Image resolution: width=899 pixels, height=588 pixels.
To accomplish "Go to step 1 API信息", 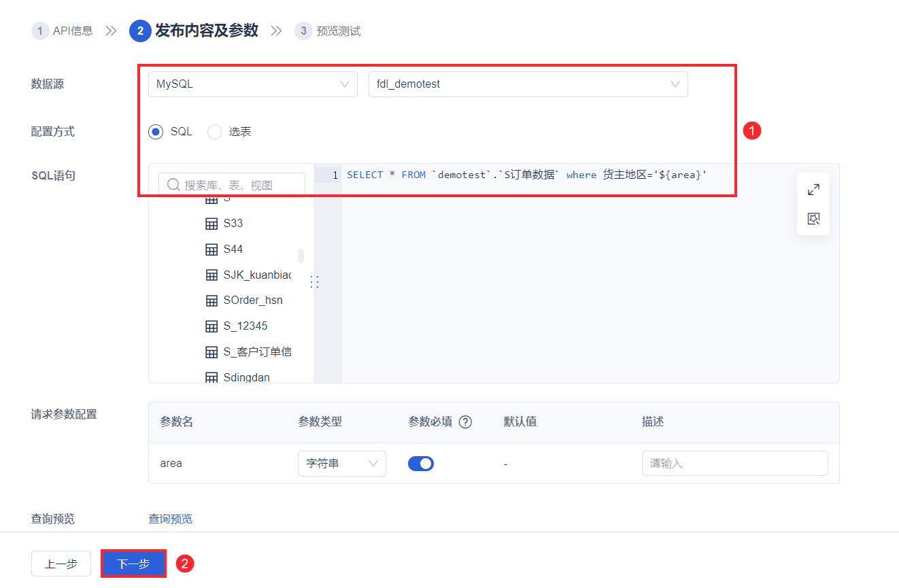I will [63, 31].
